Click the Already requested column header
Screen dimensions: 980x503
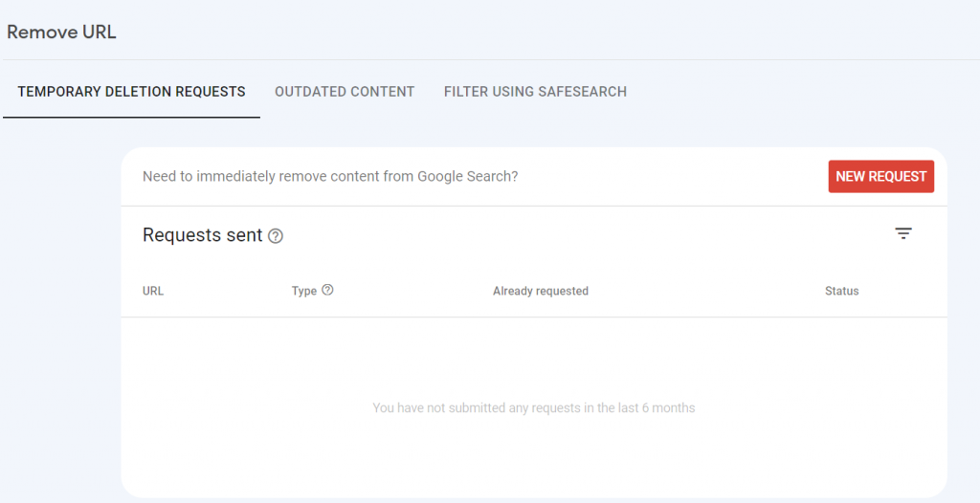coord(541,291)
